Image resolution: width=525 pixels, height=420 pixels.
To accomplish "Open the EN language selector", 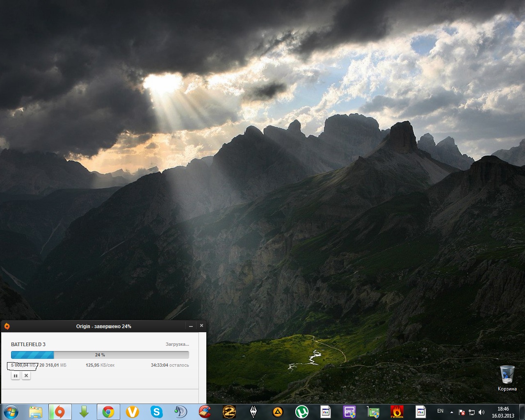I will [x=440, y=411].
